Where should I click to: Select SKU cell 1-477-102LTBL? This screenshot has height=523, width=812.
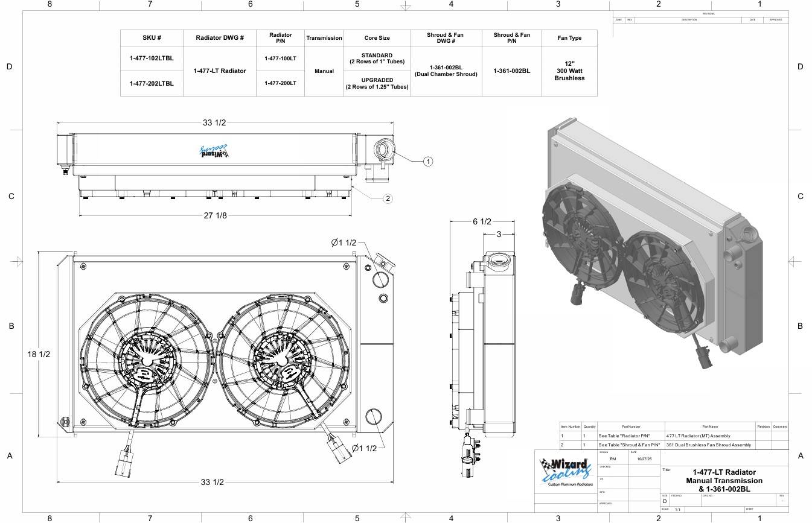(151, 59)
